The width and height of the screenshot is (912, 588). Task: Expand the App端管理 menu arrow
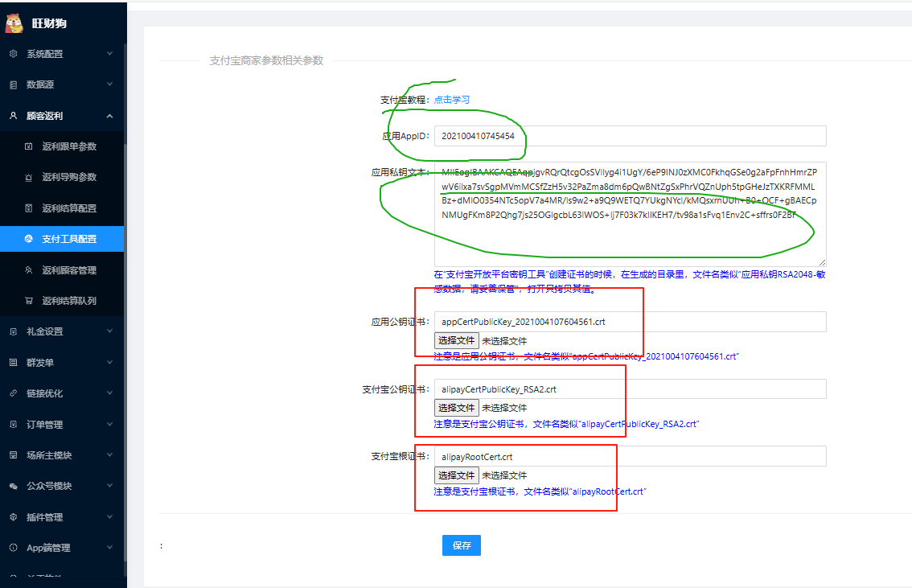coord(109,548)
